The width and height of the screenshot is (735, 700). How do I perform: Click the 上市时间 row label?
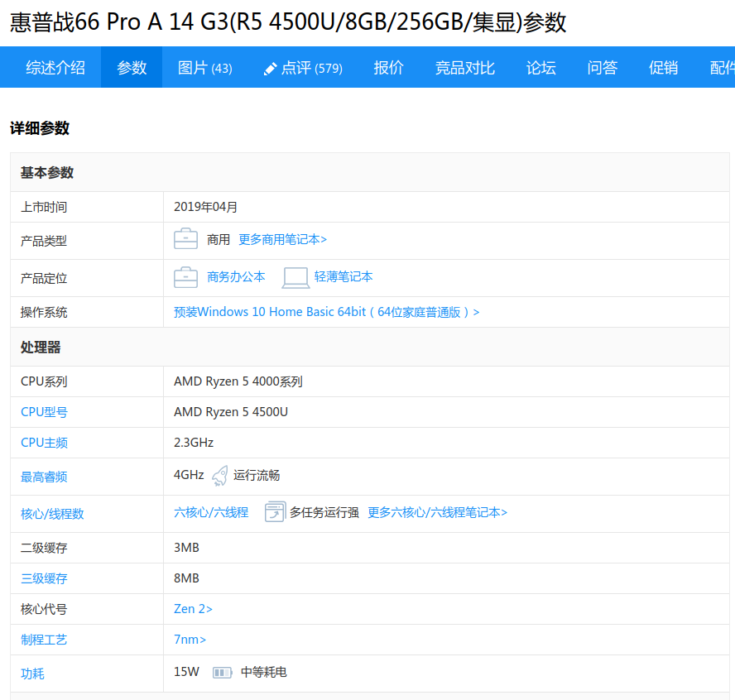[x=44, y=207]
